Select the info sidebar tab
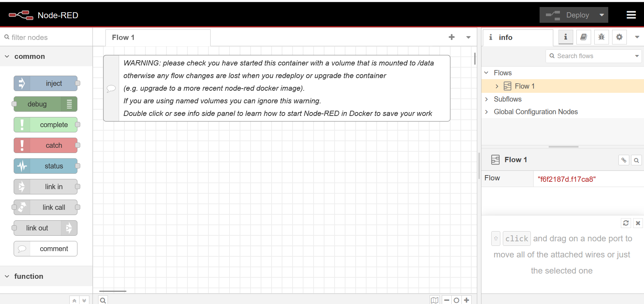 pos(518,37)
